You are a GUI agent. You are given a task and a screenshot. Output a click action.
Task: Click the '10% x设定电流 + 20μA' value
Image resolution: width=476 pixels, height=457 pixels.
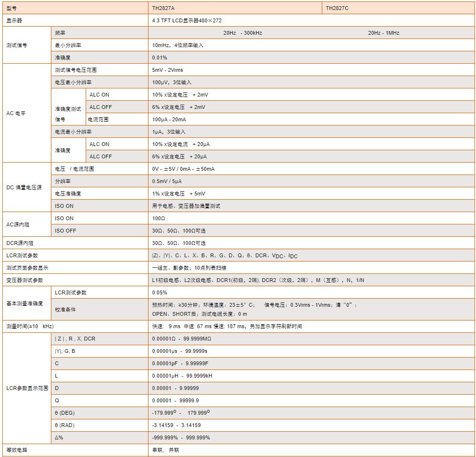point(180,145)
